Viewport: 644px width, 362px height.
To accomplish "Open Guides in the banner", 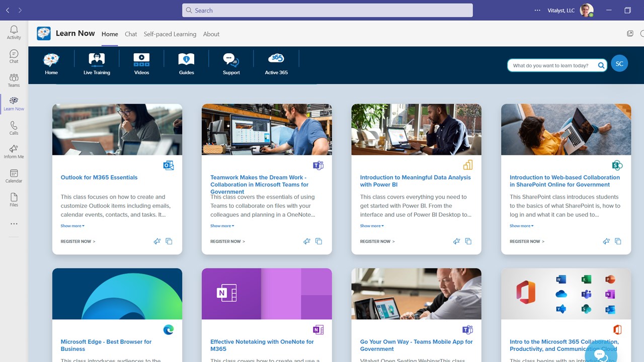I will (186, 65).
